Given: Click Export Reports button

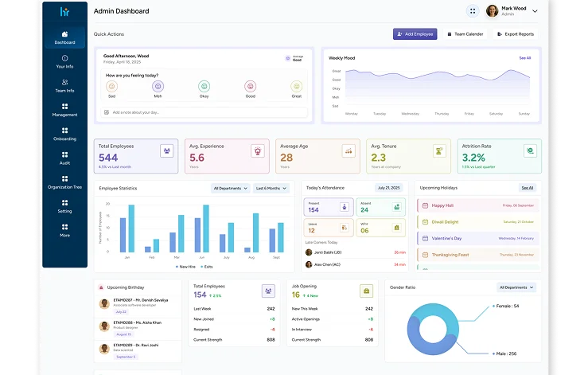Looking at the screenshot, I should tap(516, 34).
